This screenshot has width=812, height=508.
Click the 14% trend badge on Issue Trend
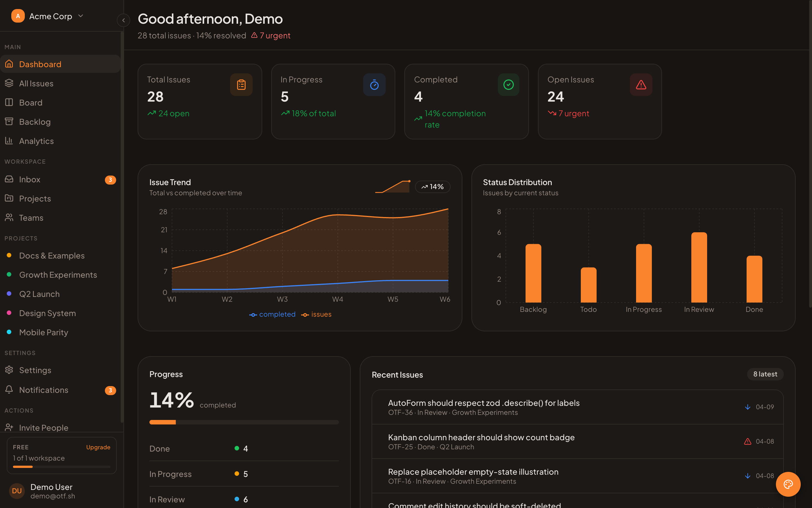(x=433, y=187)
